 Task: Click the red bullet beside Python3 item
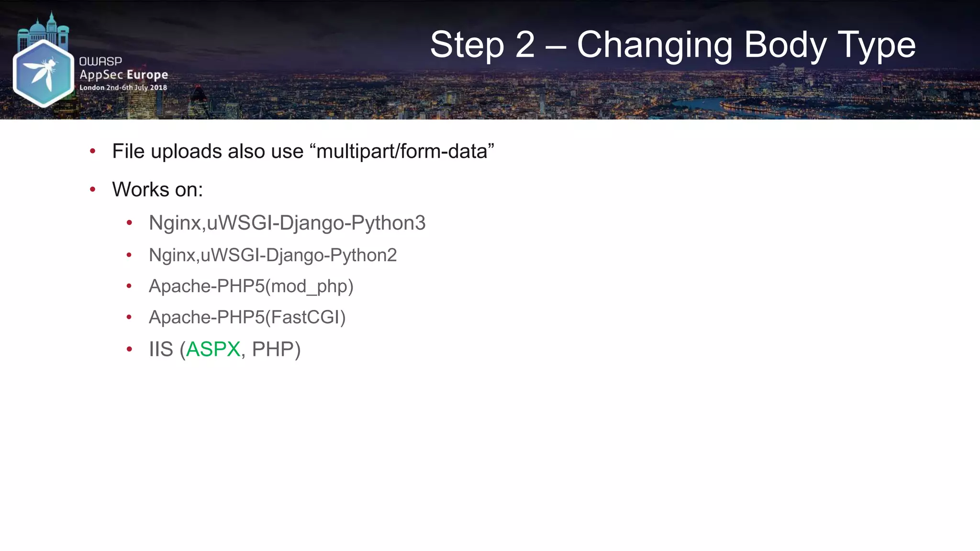pyautogui.click(x=129, y=223)
